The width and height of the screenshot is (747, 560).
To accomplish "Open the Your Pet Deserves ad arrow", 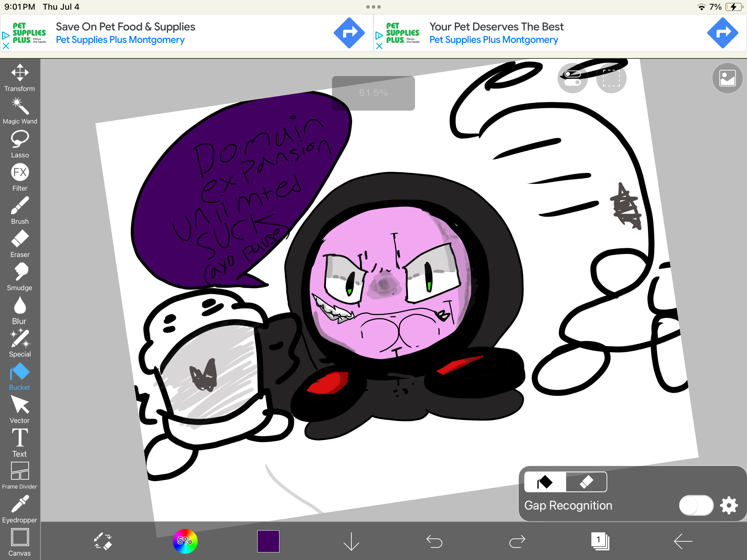I will 723,33.
